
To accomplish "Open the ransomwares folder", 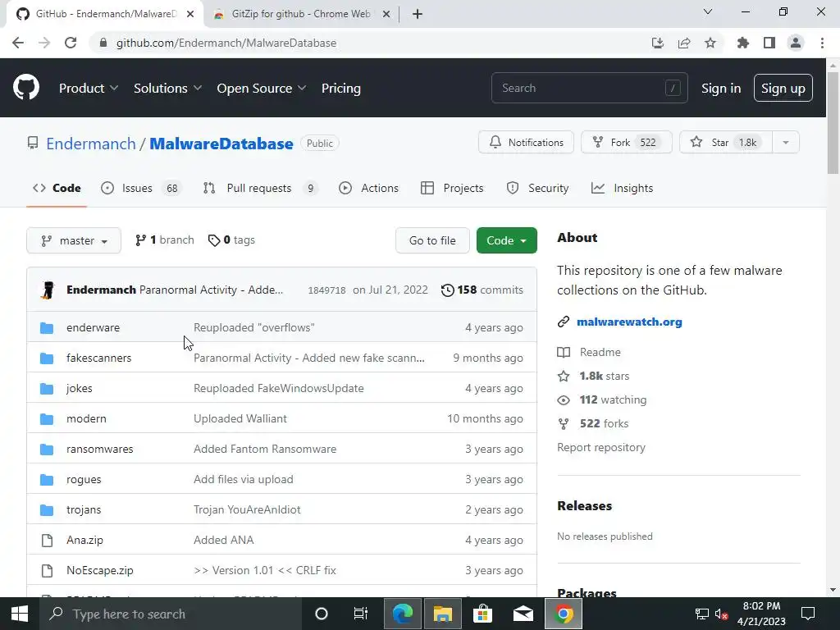I will 99,449.
